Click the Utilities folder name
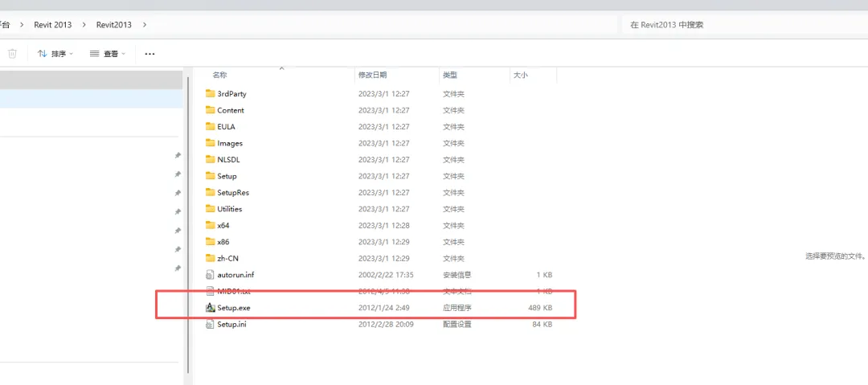The image size is (868, 385). point(230,209)
